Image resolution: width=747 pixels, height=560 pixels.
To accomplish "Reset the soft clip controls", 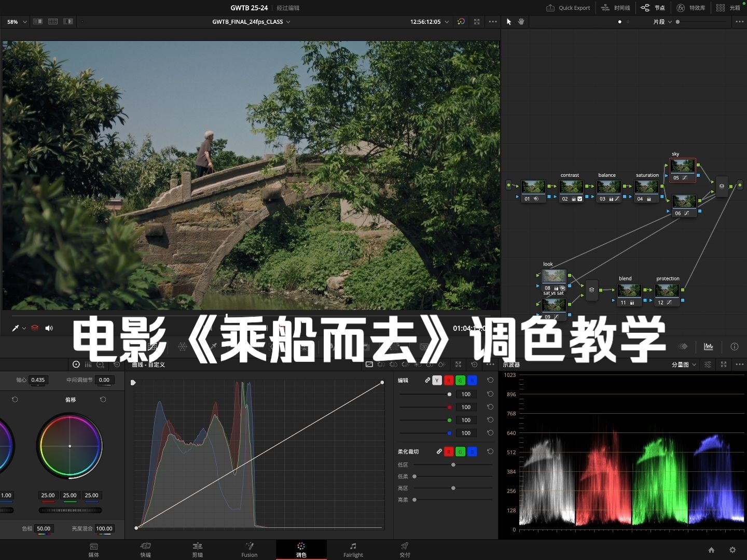I will tap(490, 452).
